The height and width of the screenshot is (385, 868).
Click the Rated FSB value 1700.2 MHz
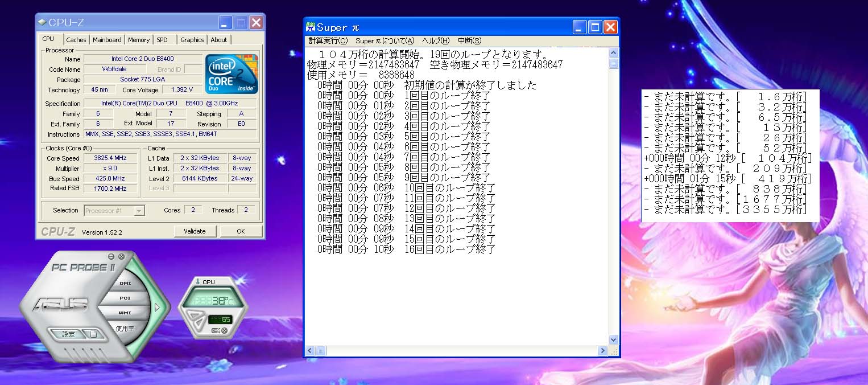click(x=111, y=189)
